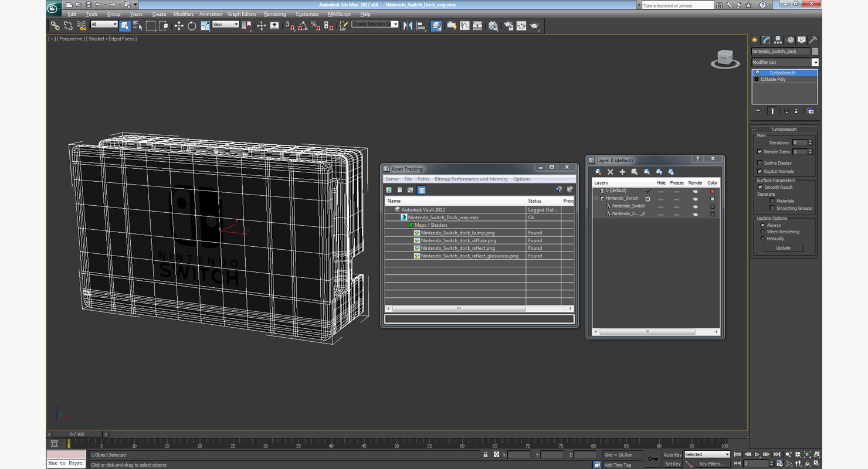Activate Bind to Space Warp tool

click(82, 26)
